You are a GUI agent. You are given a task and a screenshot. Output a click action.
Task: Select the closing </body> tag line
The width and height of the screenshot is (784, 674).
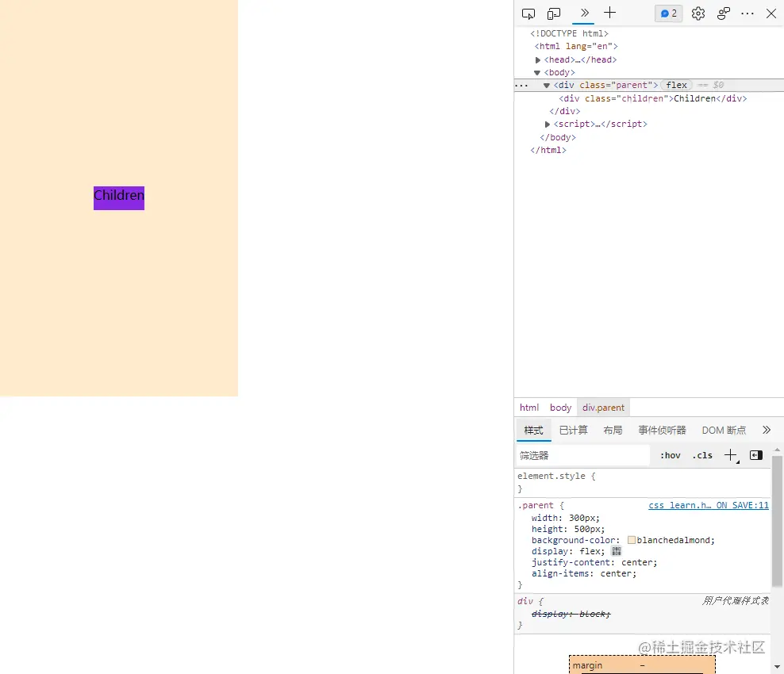point(558,137)
